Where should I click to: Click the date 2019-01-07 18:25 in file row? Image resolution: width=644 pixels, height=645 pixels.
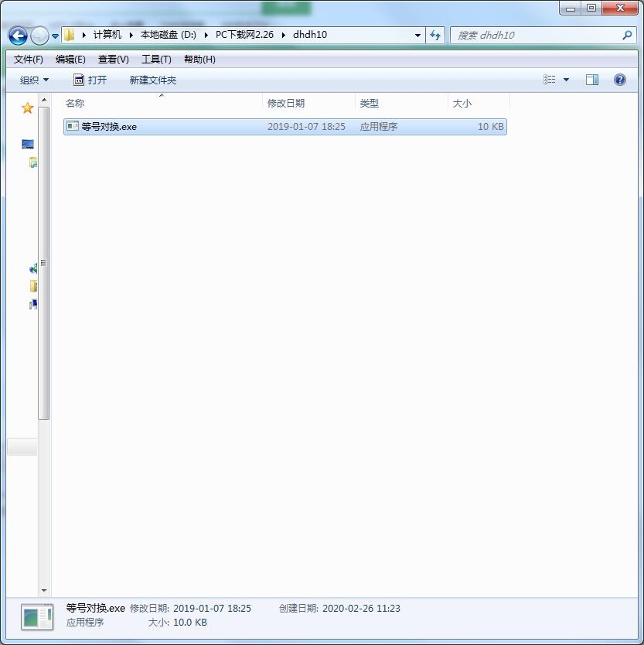click(306, 127)
